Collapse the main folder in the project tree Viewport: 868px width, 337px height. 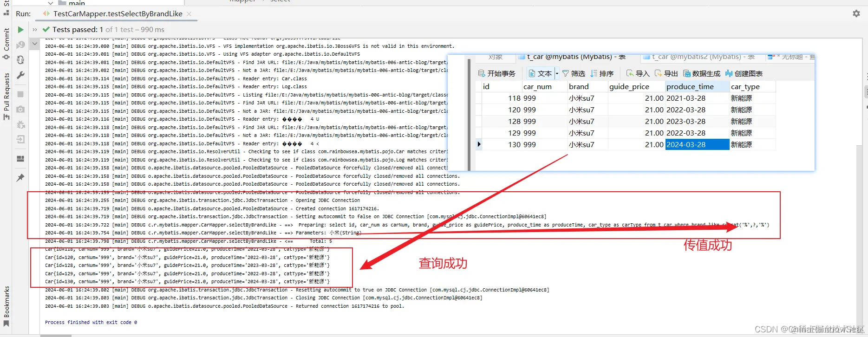[x=51, y=3]
